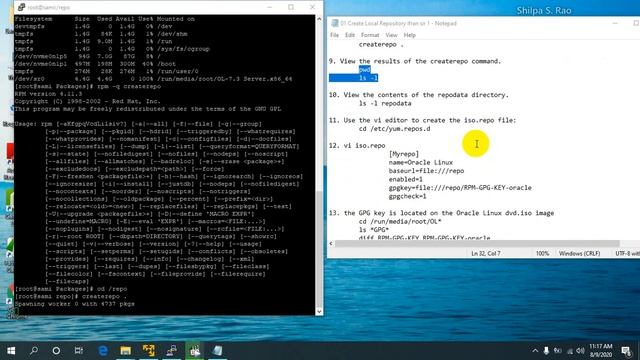
Task: Click 'cd /etc/yum.repos.d' in Notepad
Action: [x=394, y=129]
